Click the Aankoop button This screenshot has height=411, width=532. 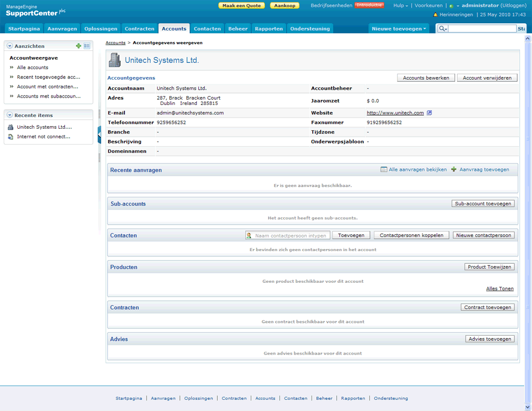(x=285, y=5)
